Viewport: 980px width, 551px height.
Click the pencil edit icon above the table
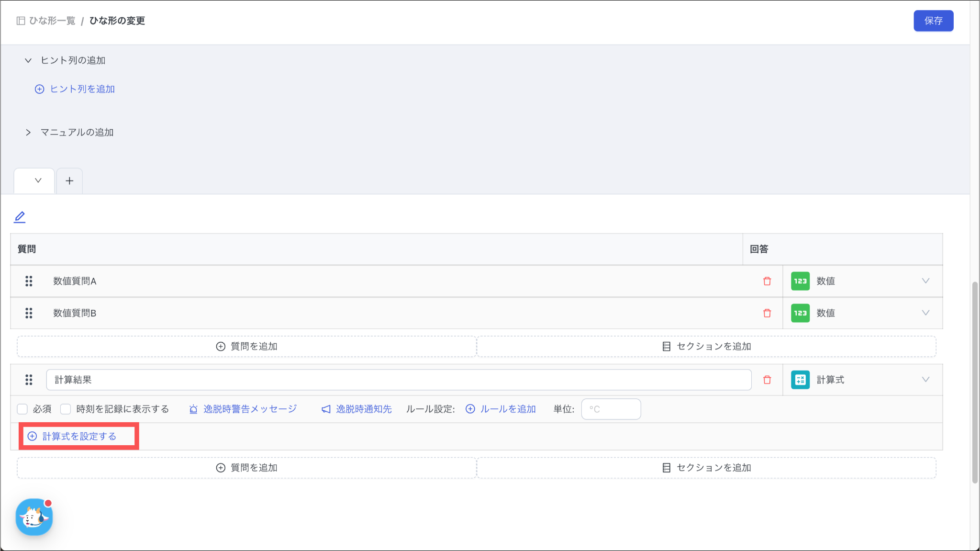(20, 217)
